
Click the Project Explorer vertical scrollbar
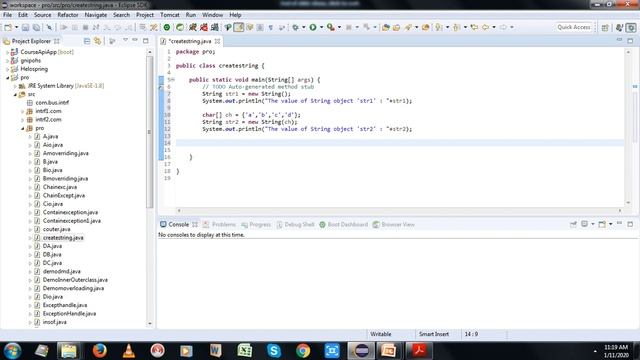[150, 131]
